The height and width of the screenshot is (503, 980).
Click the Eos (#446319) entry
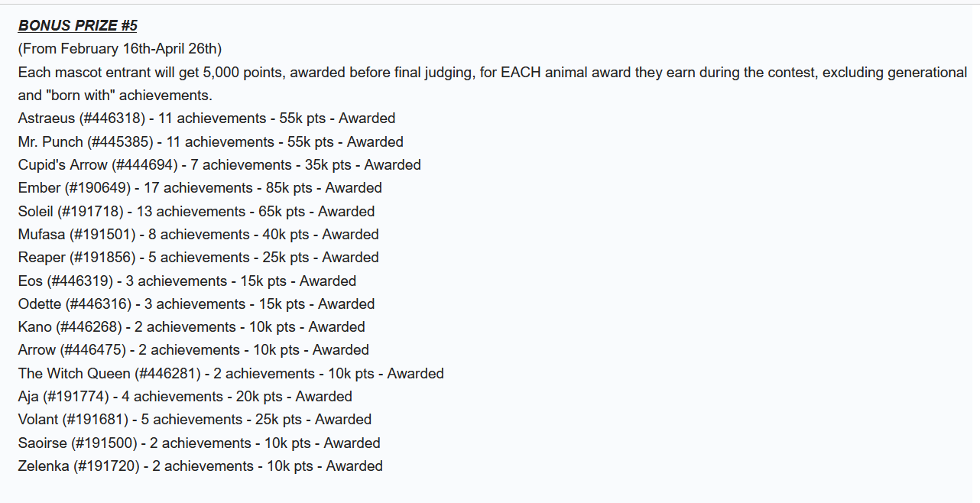point(187,281)
